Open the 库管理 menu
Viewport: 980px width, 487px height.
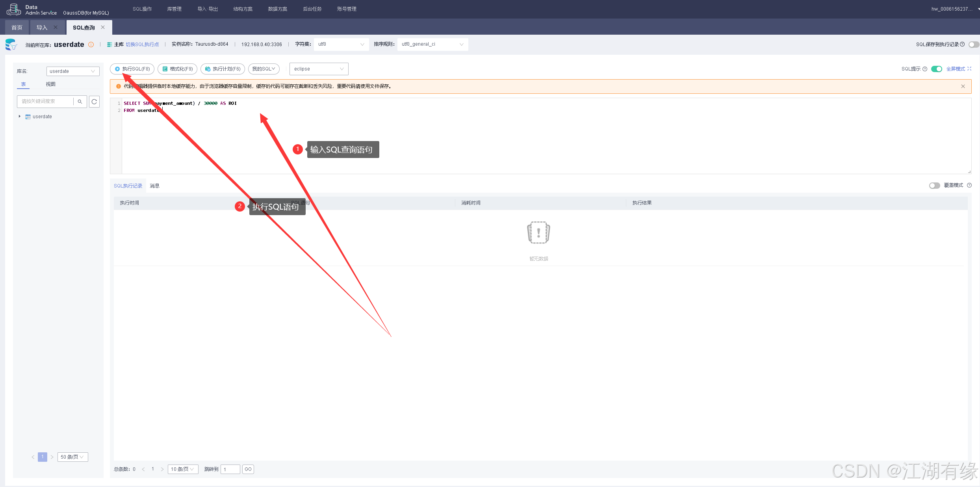point(174,9)
